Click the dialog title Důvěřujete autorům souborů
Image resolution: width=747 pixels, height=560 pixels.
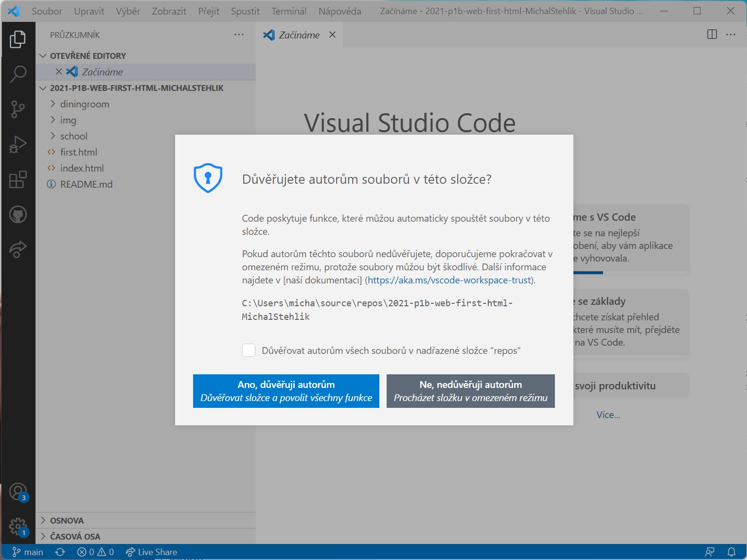coord(367,179)
